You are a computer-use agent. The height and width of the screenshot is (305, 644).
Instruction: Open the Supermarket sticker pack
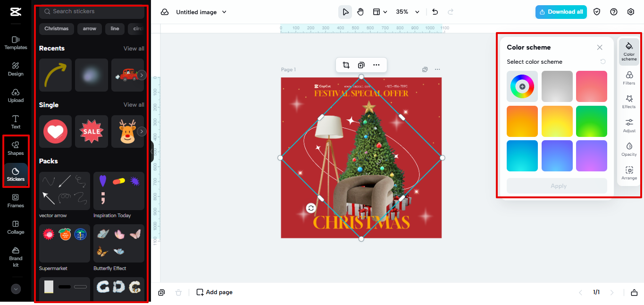(x=65, y=243)
